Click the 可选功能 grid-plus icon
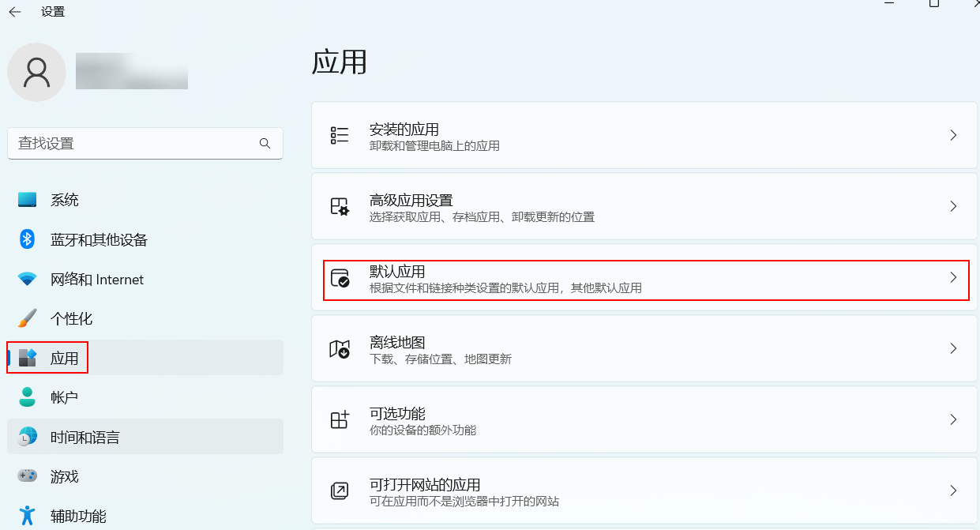 [x=340, y=419]
